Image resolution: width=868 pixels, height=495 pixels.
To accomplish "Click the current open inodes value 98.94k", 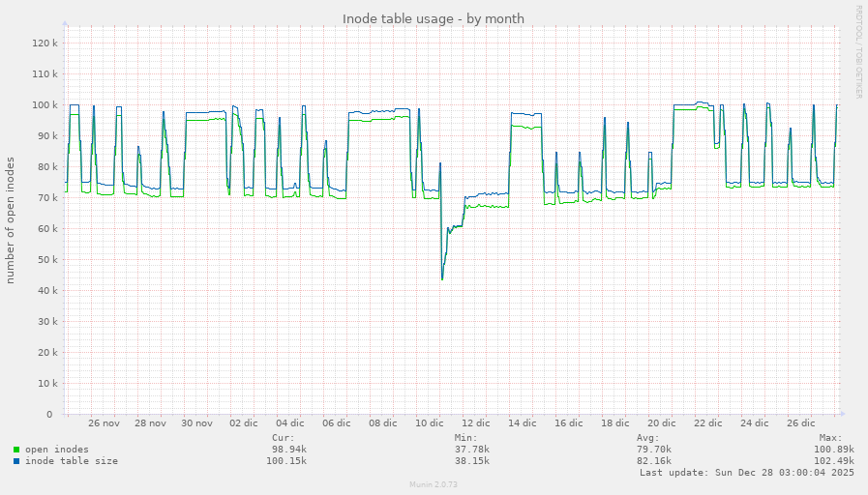I will tap(289, 450).
